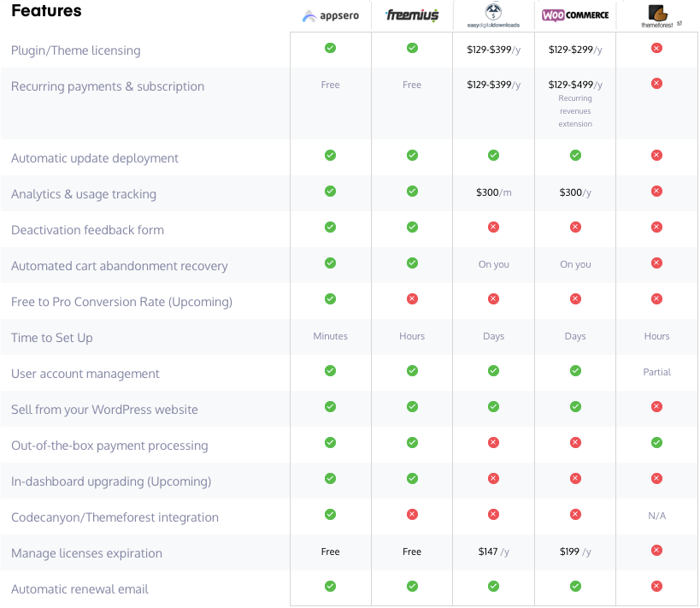Click Free to Pro Conversion Rate (Upcoming) label
The height and width of the screenshot is (608, 700).
click(122, 302)
